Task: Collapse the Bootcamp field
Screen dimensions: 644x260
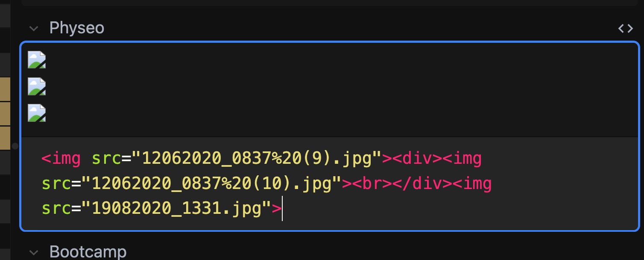Action: tap(33, 252)
